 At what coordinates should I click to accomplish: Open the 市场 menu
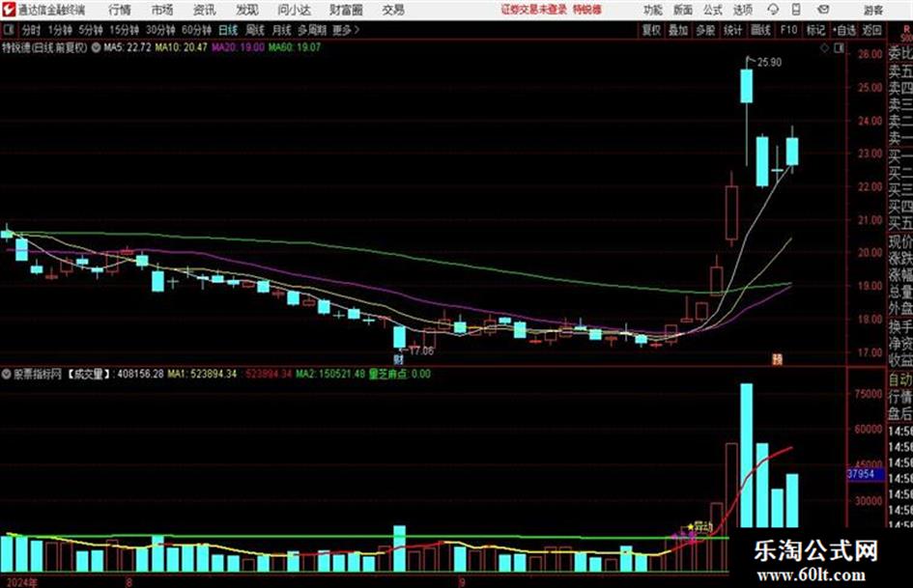[x=162, y=10]
